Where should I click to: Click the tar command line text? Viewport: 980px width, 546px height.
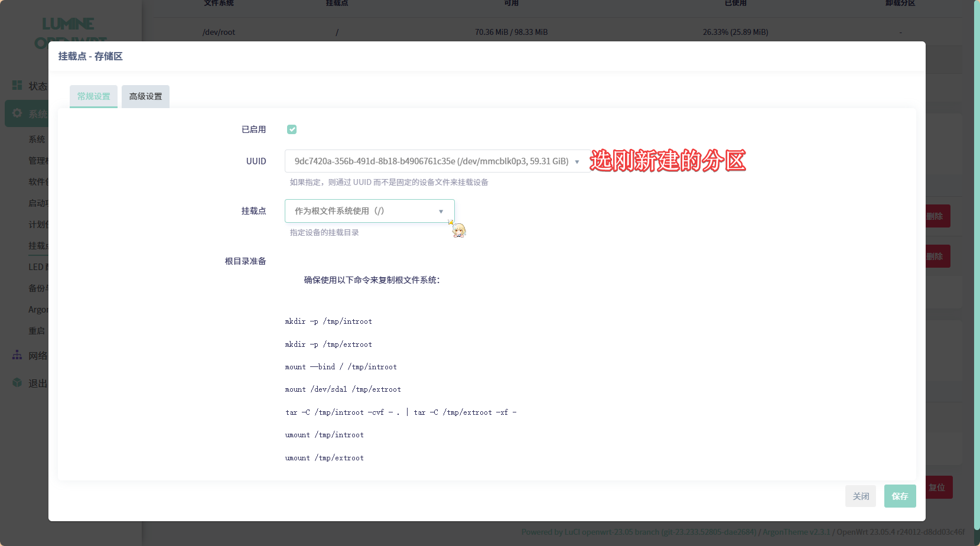click(401, 412)
